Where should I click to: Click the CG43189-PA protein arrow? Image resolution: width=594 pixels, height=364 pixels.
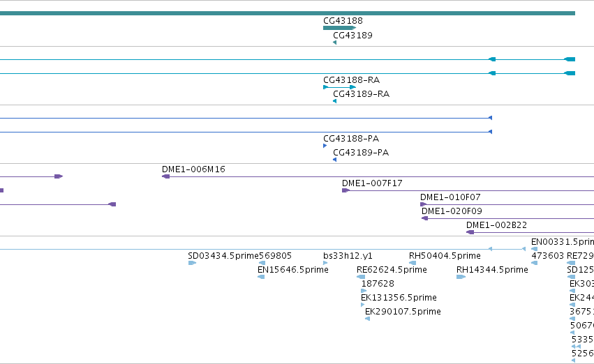pyautogui.click(x=334, y=160)
